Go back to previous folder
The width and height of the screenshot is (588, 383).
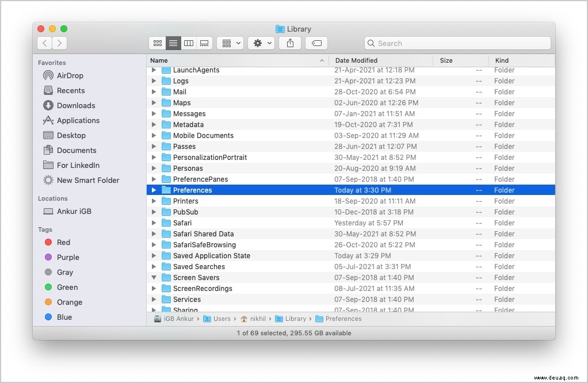point(45,44)
